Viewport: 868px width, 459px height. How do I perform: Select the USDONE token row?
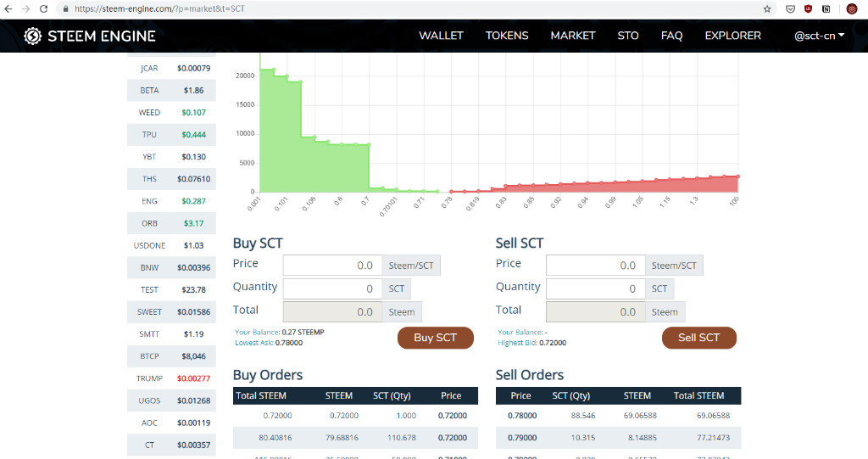pos(171,245)
